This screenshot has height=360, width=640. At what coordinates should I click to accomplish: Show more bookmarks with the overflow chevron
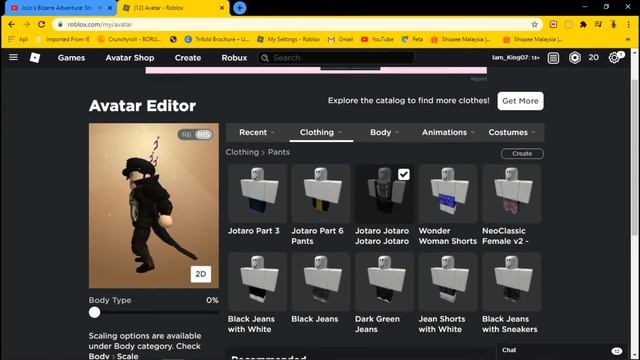tap(628, 39)
